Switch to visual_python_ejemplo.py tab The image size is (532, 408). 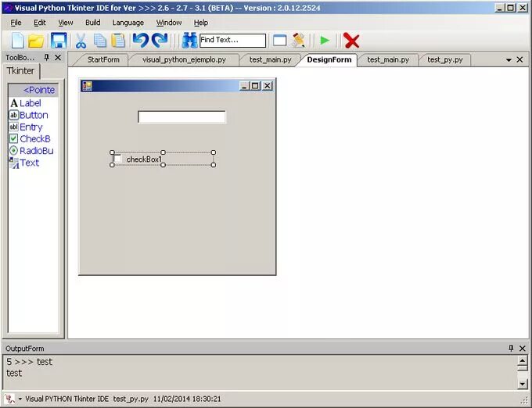(184, 59)
